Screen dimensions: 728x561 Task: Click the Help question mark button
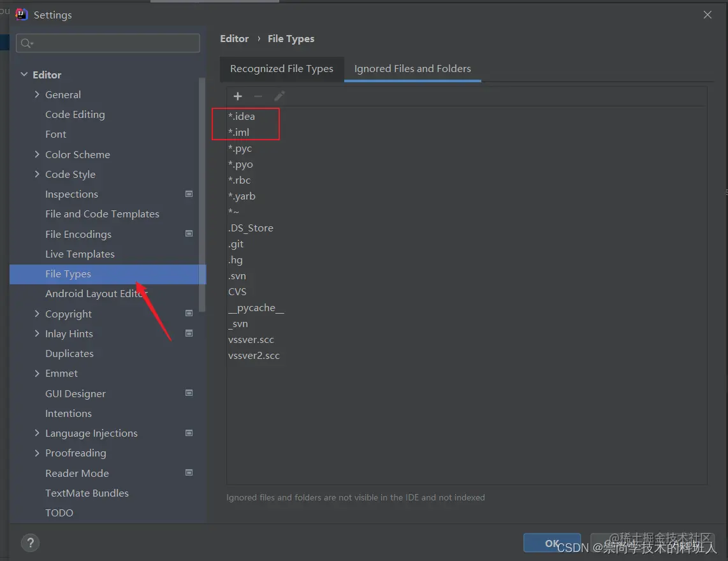click(x=30, y=543)
